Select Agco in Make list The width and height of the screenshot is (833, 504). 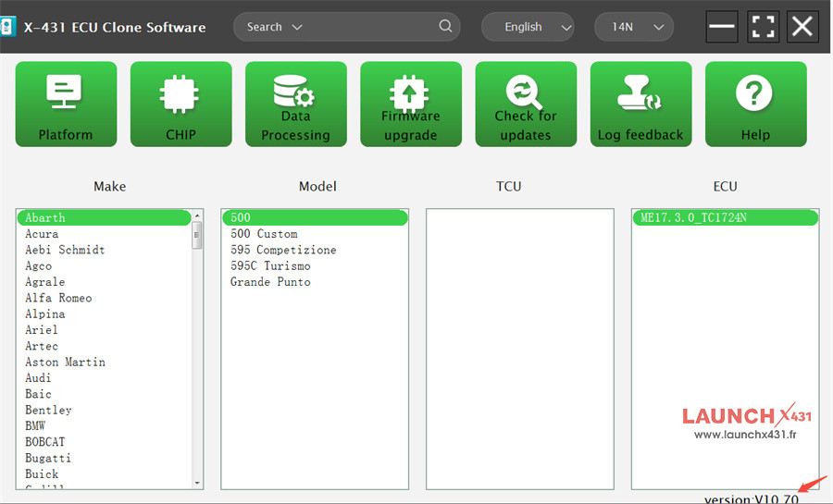coord(104,265)
